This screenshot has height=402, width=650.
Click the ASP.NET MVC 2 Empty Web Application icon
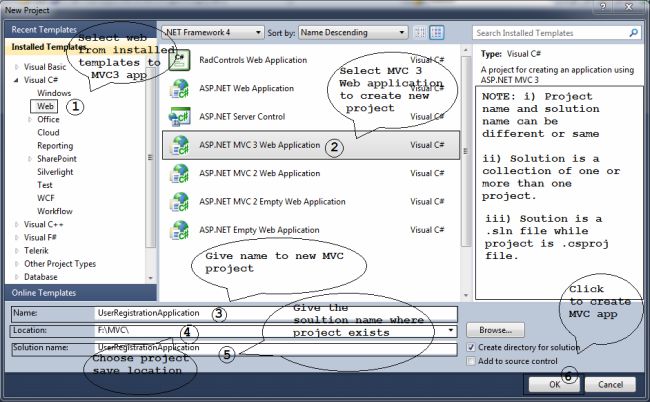tap(179, 202)
